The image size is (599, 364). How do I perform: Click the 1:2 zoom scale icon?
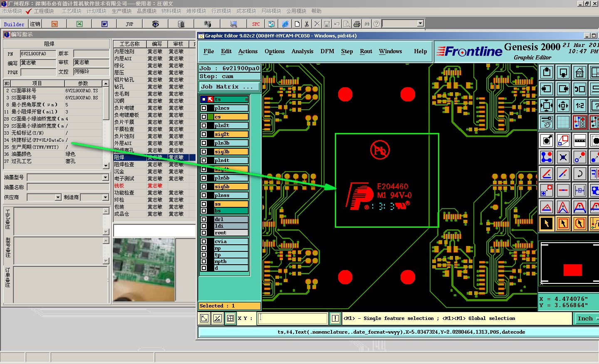[x=580, y=106]
